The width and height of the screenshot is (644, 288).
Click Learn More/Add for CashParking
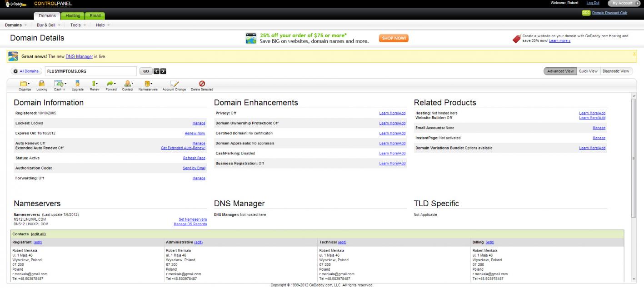(x=392, y=153)
